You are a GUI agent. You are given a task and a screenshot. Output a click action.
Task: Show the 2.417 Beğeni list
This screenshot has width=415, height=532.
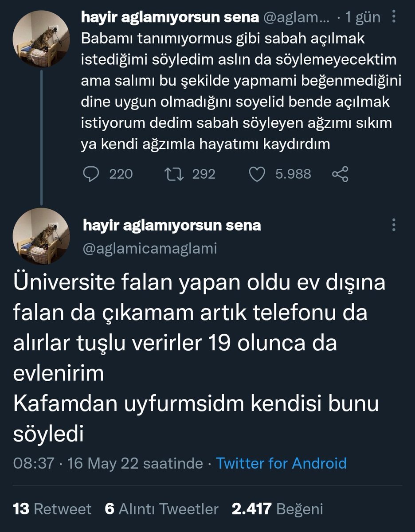click(277, 509)
